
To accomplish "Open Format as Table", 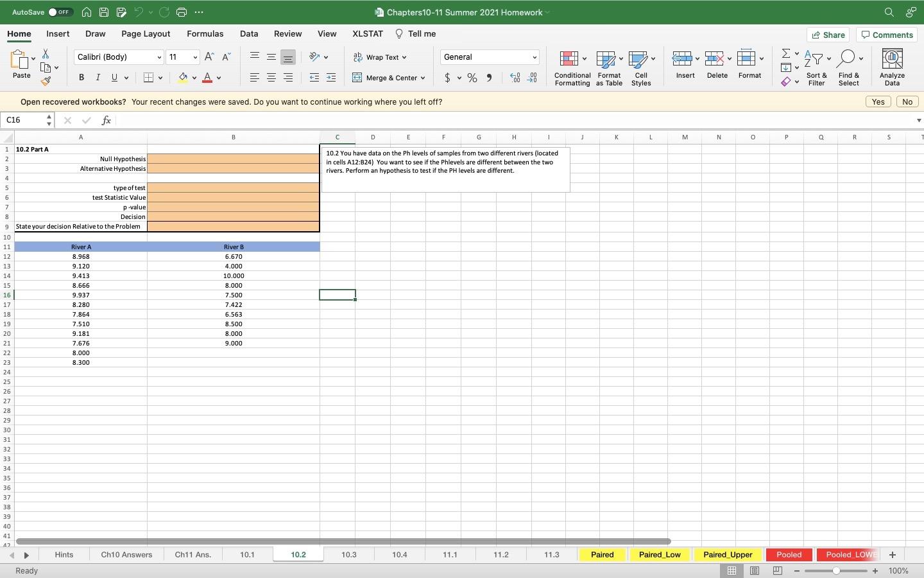I will pos(609,67).
